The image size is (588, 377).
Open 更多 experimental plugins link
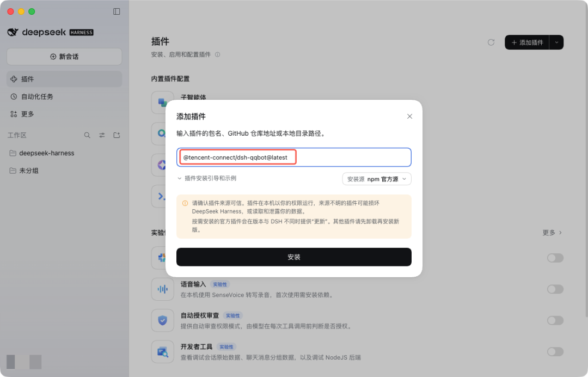(552, 233)
